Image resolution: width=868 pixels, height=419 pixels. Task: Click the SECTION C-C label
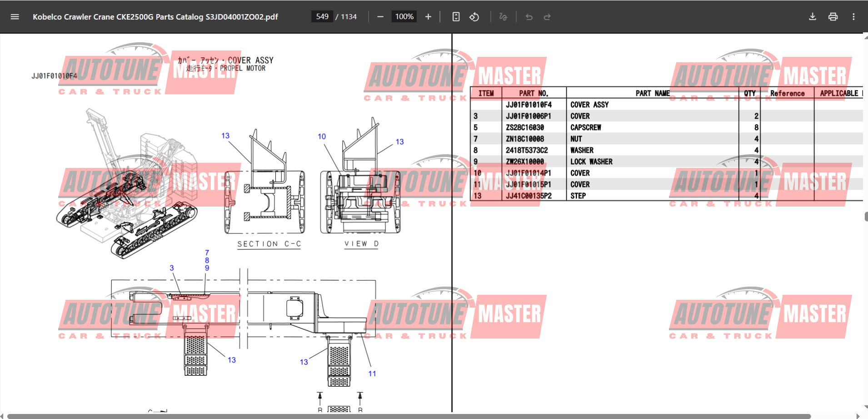pyautogui.click(x=269, y=244)
